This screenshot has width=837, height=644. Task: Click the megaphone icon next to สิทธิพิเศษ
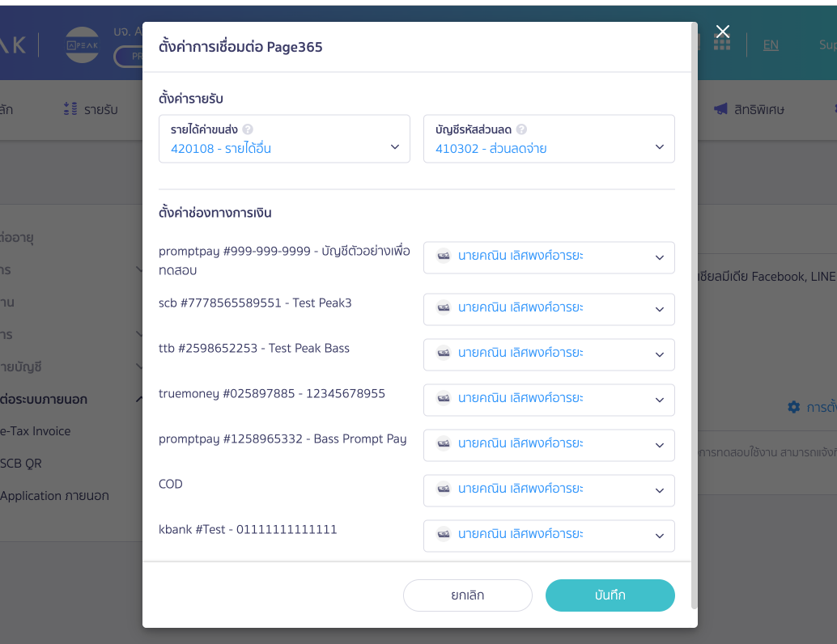[x=720, y=109]
